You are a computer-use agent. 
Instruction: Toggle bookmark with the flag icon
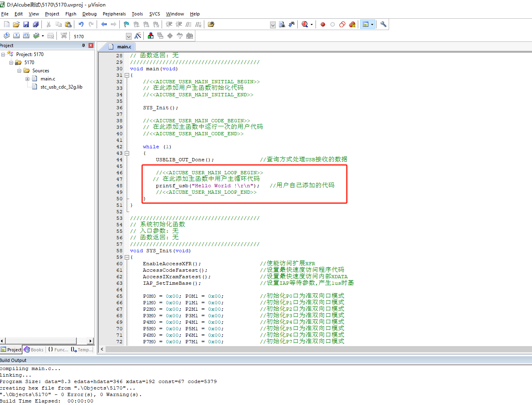[126, 24]
